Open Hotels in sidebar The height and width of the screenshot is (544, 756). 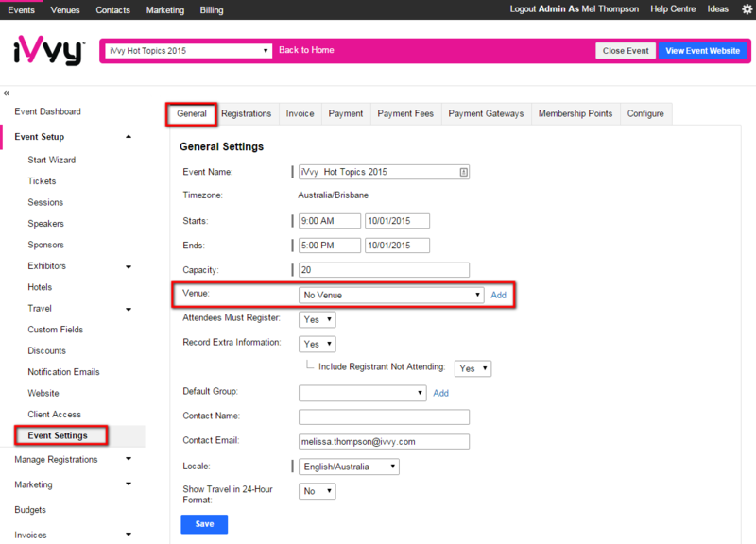(40, 287)
